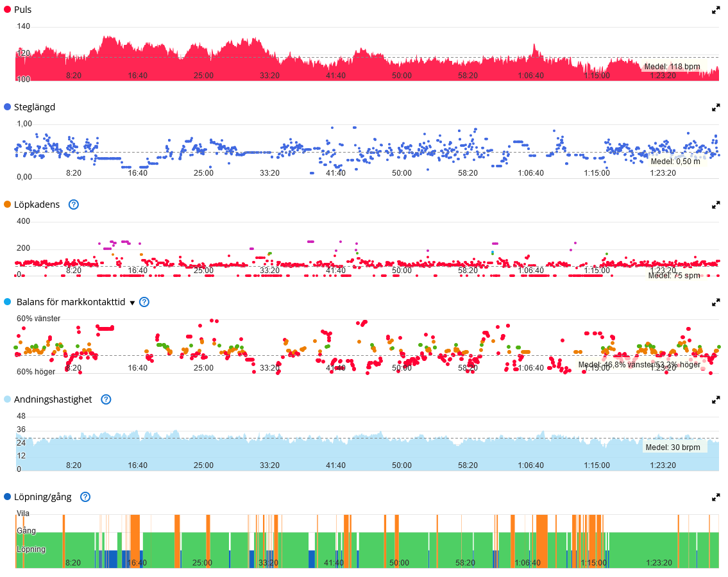Click the 140 label on Puls axis
This screenshot has height=577, width=728.
pyautogui.click(x=23, y=26)
